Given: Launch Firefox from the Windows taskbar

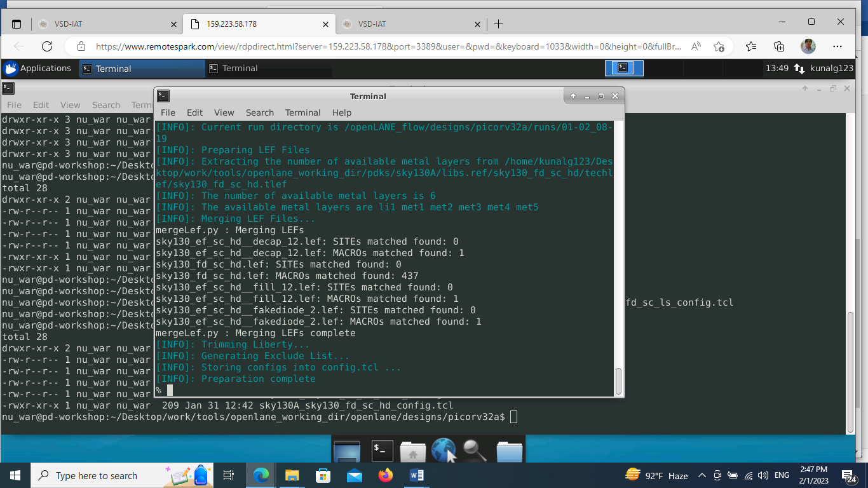Looking at the screenshot, I should click(x=385, y=475).
